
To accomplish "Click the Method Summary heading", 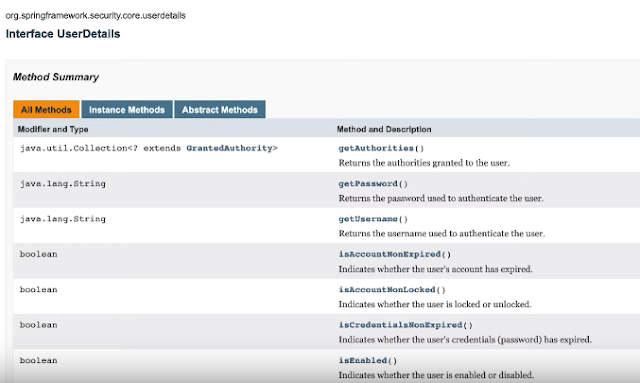I will pos(56,77).
